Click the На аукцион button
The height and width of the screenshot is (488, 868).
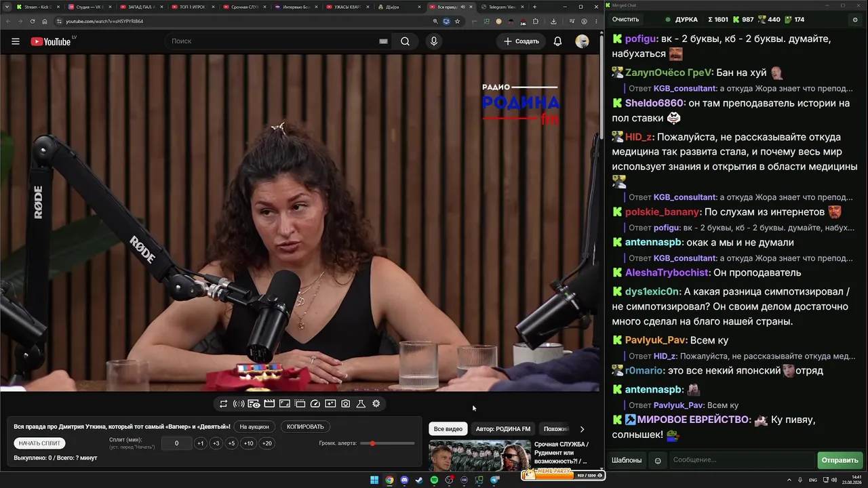[x=254, y=427]
